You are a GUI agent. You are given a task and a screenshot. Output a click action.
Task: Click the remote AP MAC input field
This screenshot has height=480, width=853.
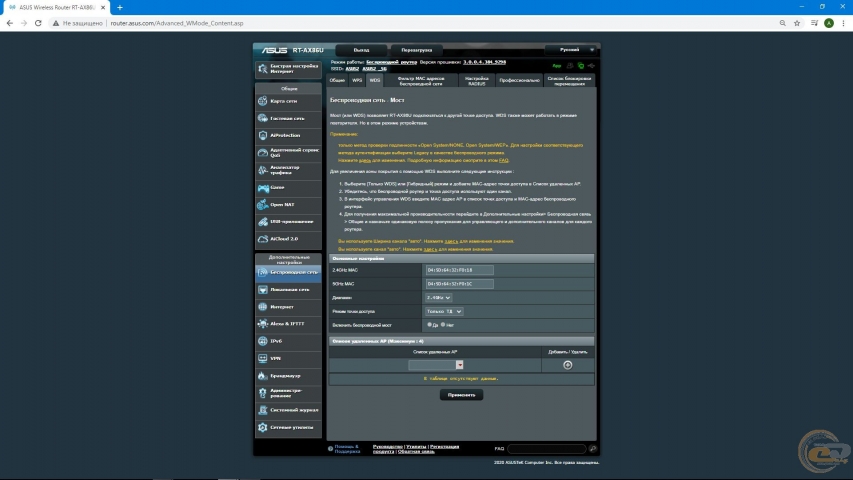[x=432, y=365]
